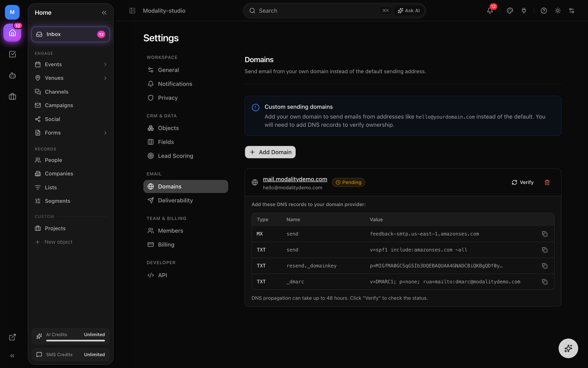Expand the Venues submenu
The height and width of the screenshot is (368, 588).
(105, 78)
